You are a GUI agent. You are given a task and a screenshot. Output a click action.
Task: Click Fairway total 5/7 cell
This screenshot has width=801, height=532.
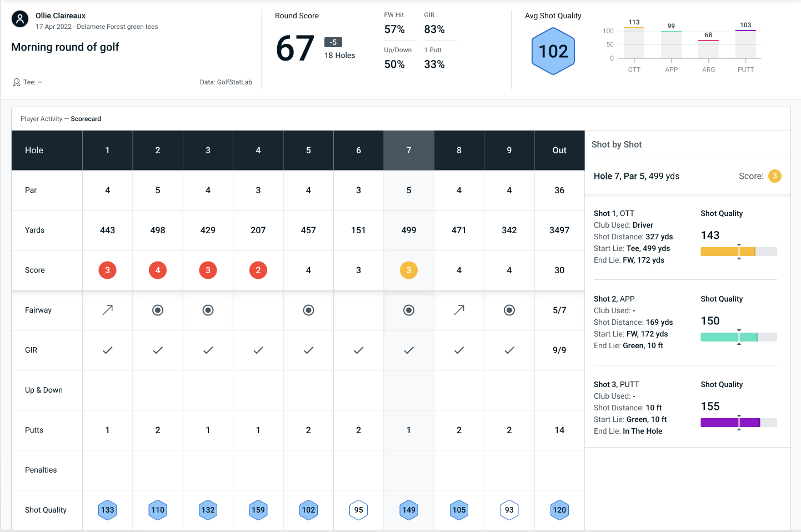[x=559, y=310]
